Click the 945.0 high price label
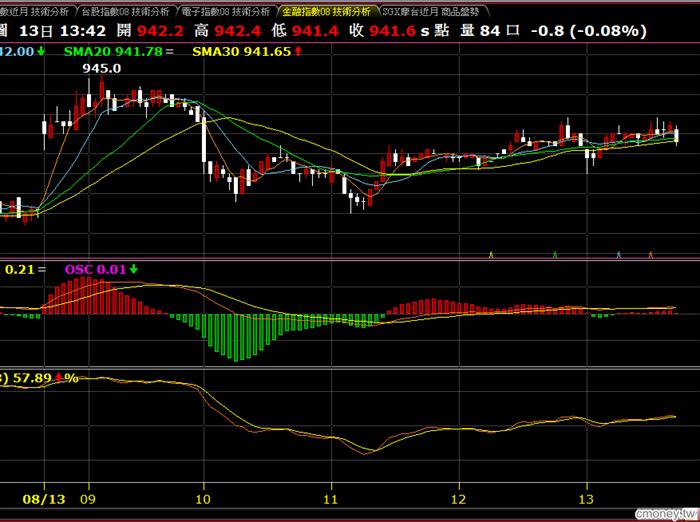This screenshot has width=700, height=522. pos(102,68)
